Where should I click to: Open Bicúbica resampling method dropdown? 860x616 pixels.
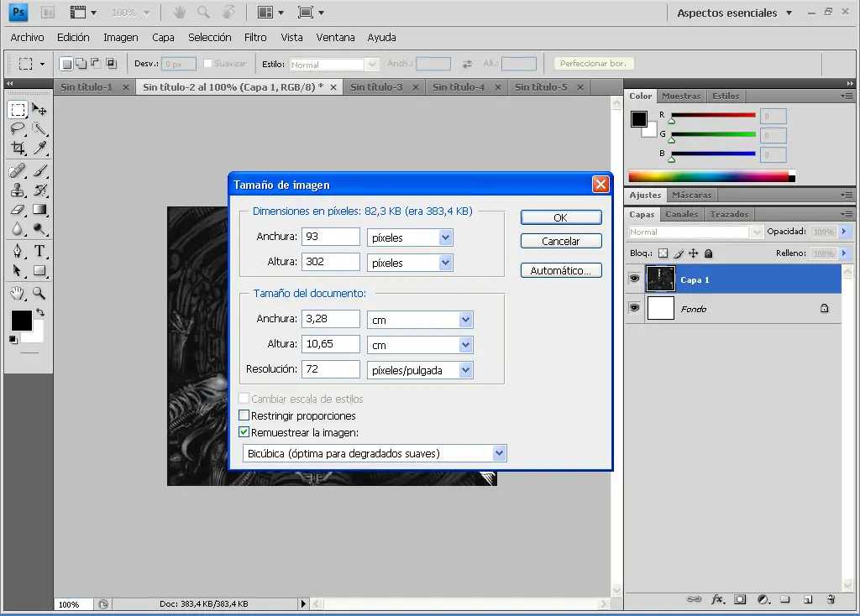coord(499,453)
